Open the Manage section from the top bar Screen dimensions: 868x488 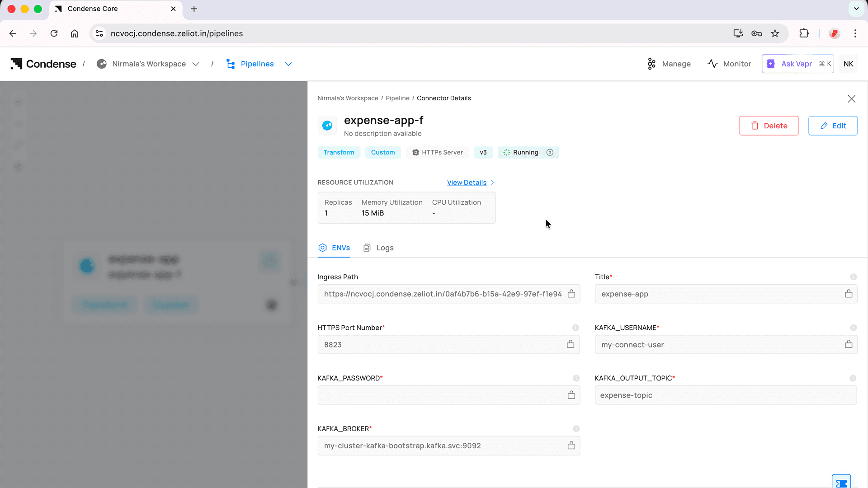pyautogui.click(x=669, y=64)
